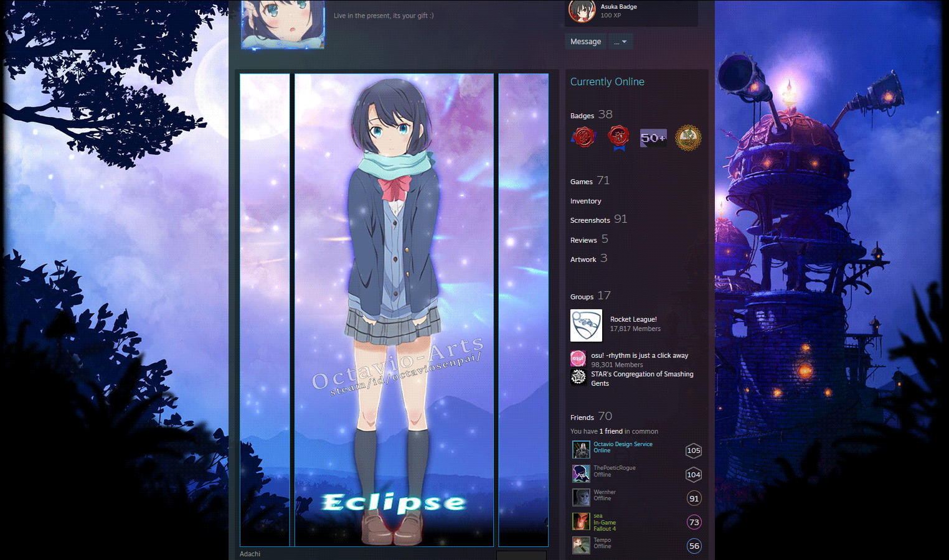This screenshot has width=949, height=560.
Task: Click the '100 XP' badge text
Action: (x=610, y=15)
